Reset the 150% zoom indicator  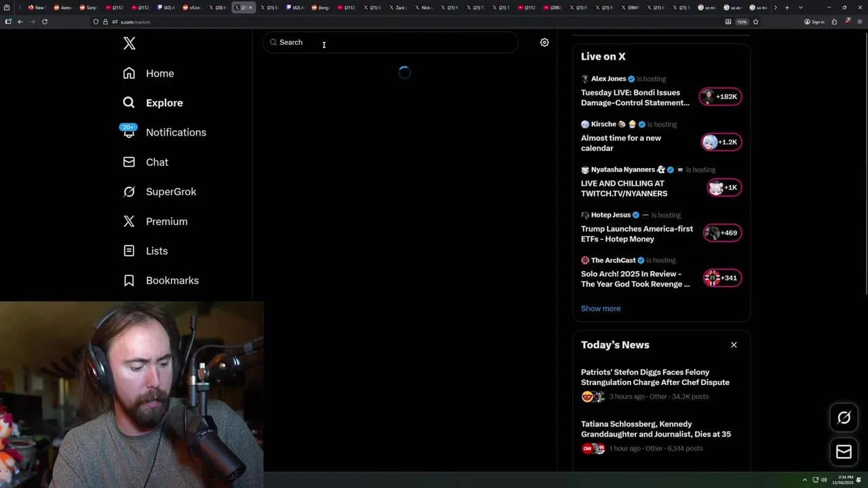point(743,22)
